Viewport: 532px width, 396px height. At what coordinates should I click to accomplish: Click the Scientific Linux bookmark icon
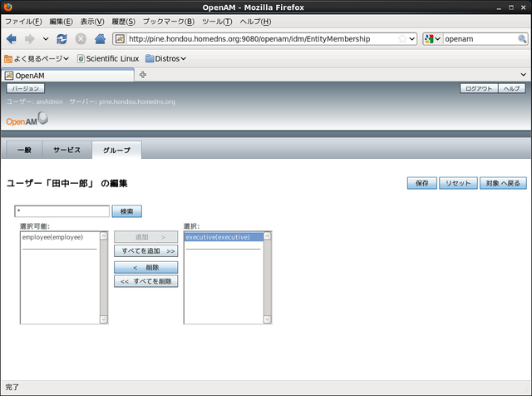(x=81, y=58)
